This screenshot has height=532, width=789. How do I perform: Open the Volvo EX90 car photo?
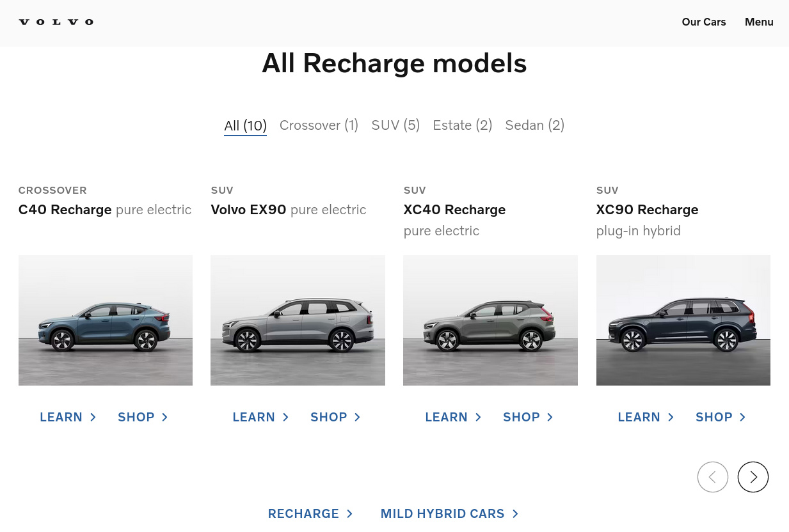click(x=298, y=320)
